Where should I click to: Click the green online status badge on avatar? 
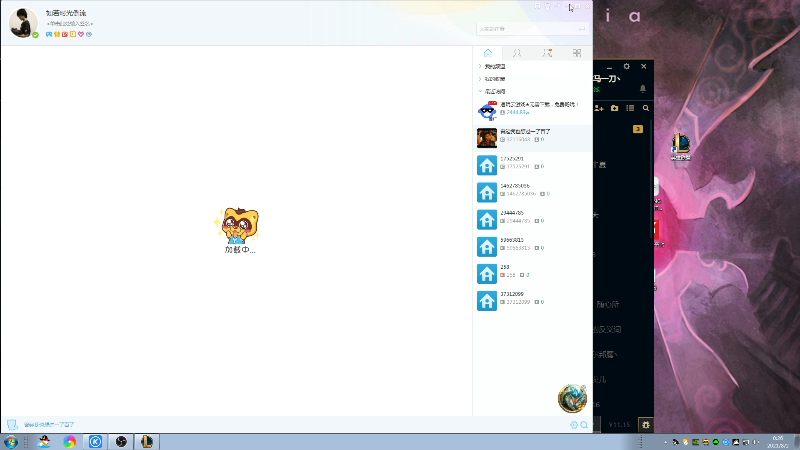coord(35,35)
